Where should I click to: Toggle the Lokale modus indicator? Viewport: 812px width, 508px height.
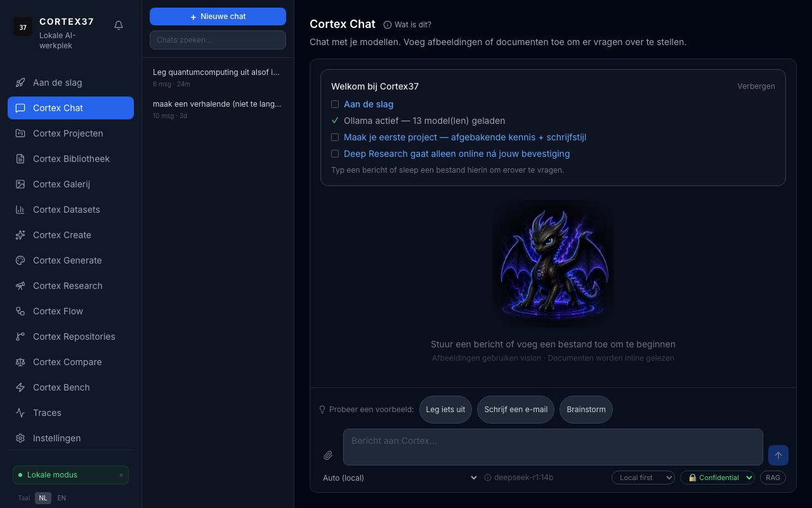tap(70, 475)
